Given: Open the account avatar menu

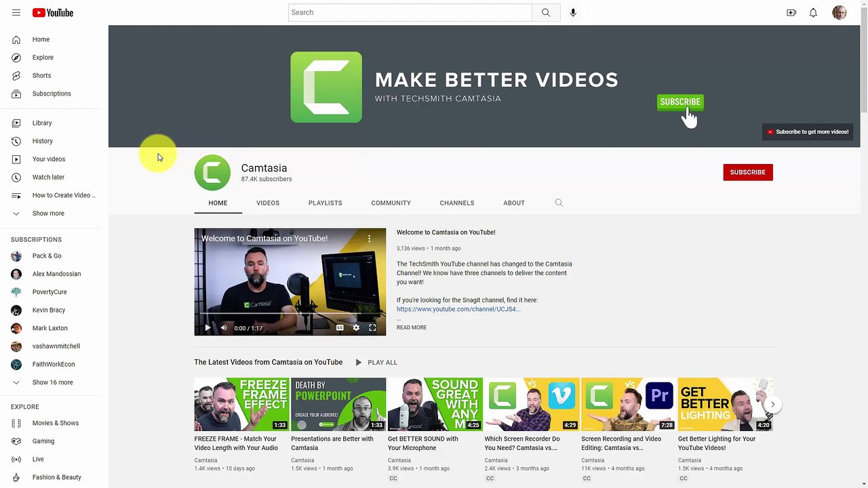Looking at the screenshot, I should coord(840,12).
